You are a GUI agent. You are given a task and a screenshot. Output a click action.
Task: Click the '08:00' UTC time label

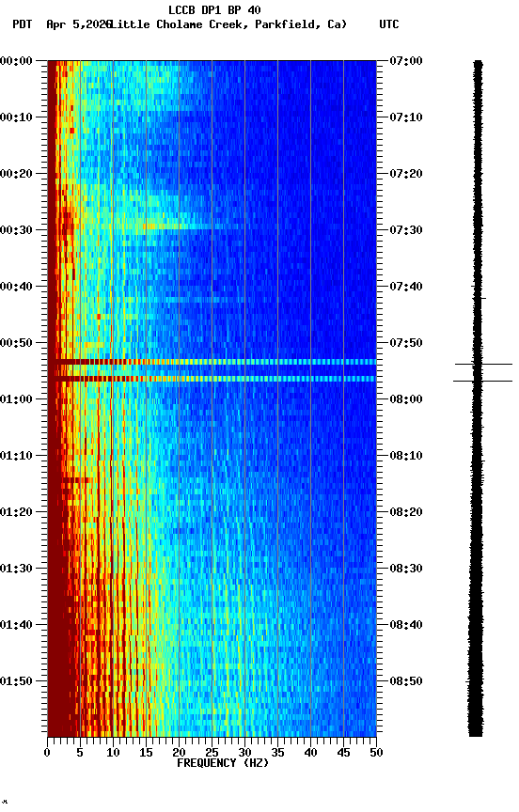tap(406, 399)
